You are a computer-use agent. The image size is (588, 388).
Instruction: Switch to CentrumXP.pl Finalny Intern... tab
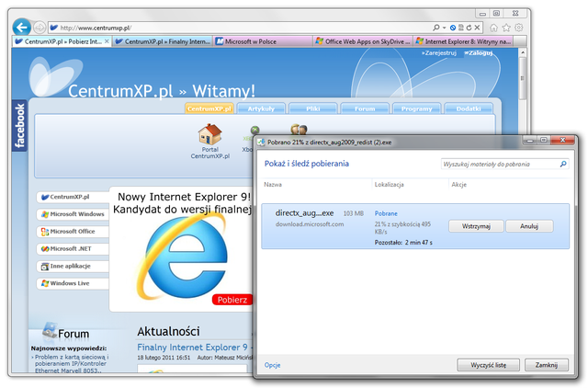coord(163,41)
